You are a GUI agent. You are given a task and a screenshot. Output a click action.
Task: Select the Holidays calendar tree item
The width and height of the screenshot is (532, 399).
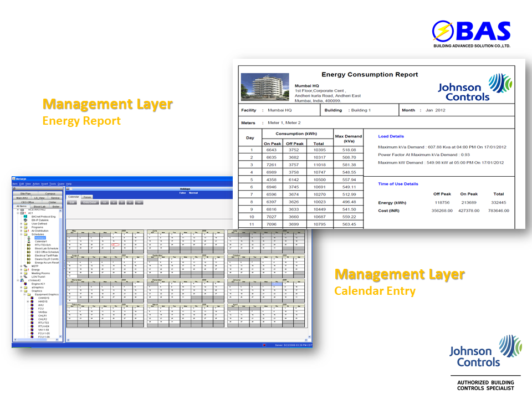tap(40, 238)
